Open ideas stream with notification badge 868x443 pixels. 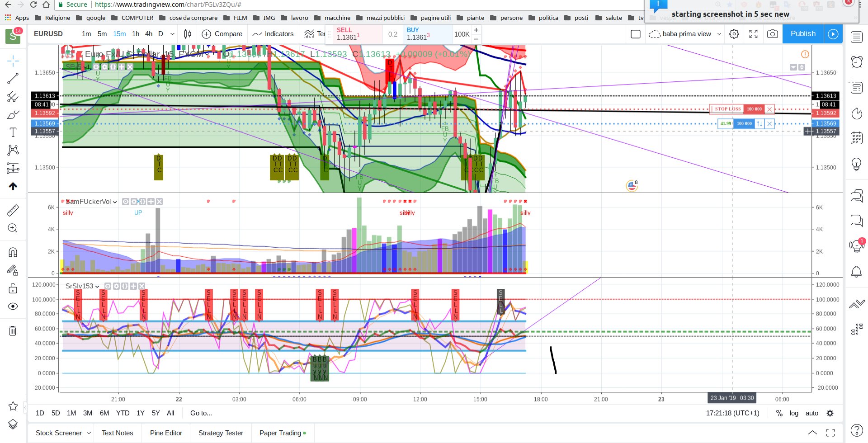pos(857,245)
